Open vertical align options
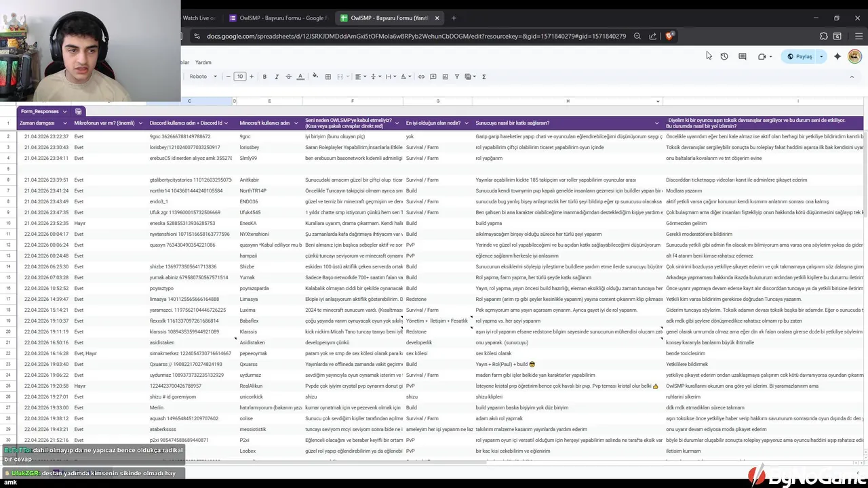The height and width of the screenshot is (488, 868). coord(375,77)
